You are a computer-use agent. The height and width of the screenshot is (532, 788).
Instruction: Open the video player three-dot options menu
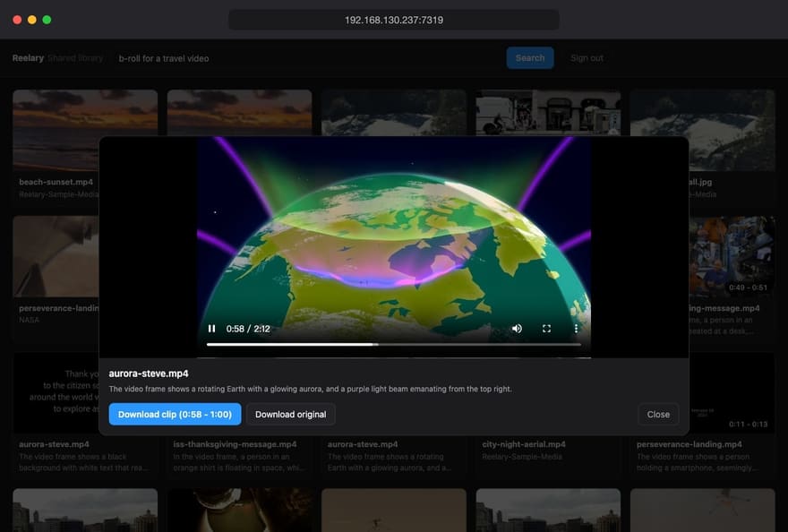tap(576, 329)
